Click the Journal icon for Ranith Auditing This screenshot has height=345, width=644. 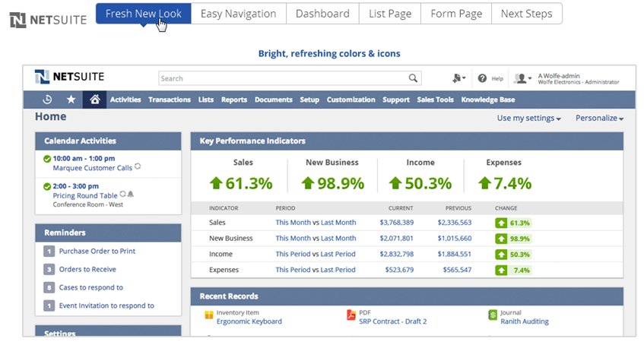(x=493, y=315)
